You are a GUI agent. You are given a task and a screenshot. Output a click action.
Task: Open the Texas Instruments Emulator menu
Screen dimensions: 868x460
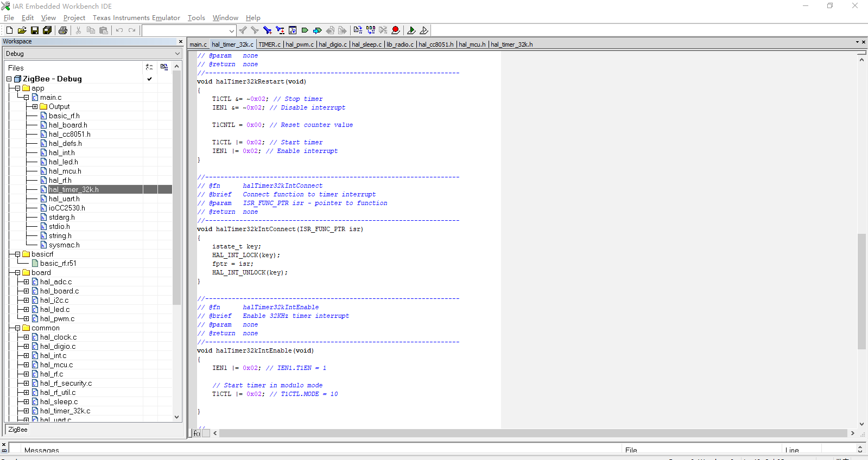pos(136,18)
